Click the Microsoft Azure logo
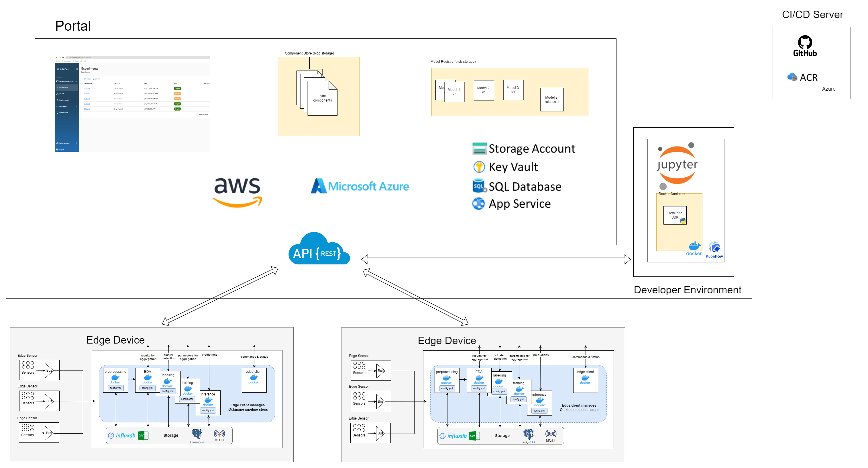Viewport: 868px width, 468px height. pos(360,186)
